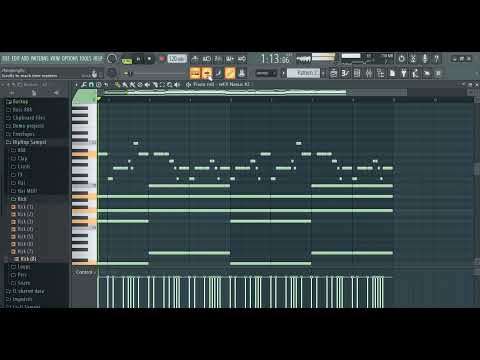Click the stop button in transport

point(149,59)
